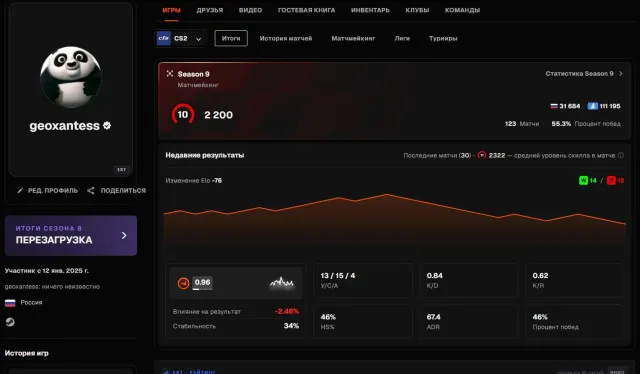Viewport: 640px width, 374px height.
Task: Click the CS2 game logo icon
Action: [x=164, y=38]
